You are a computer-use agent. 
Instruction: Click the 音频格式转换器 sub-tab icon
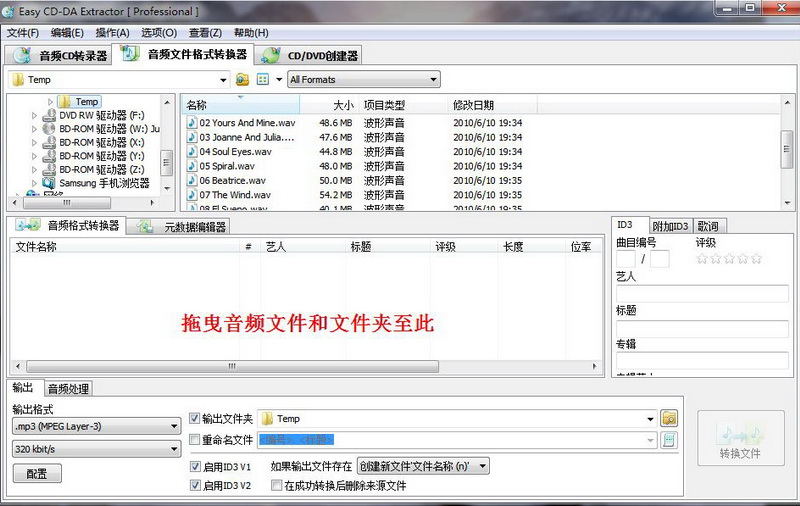point(28,225)
